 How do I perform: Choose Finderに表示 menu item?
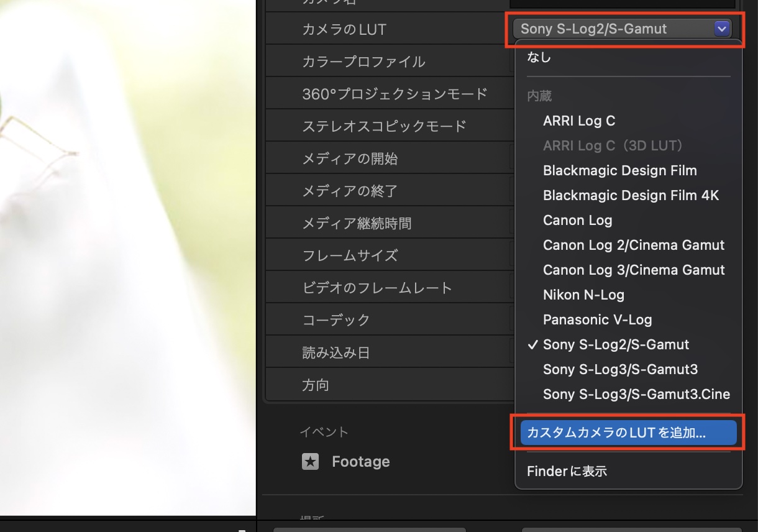tap(567, 471)
